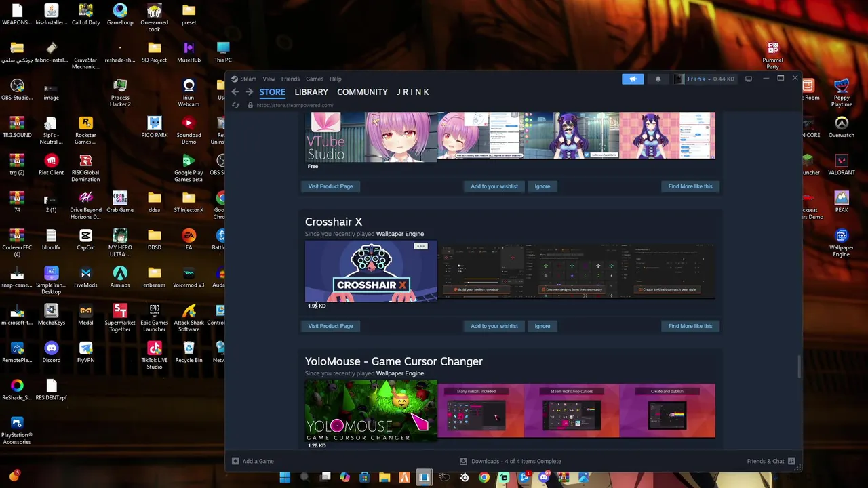
Task: Click the Crosshair X capsule image
Action: coord(371,271)
